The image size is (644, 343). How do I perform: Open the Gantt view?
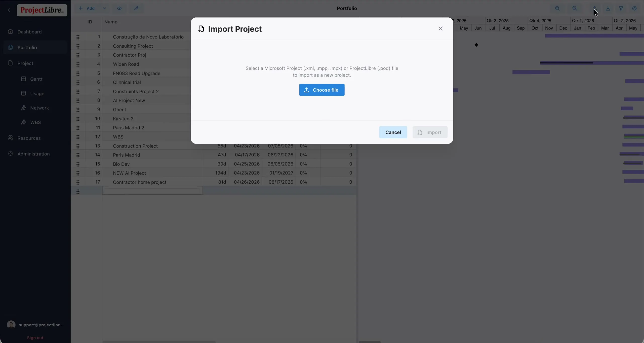pyautogui.click(x=36, y=79)
